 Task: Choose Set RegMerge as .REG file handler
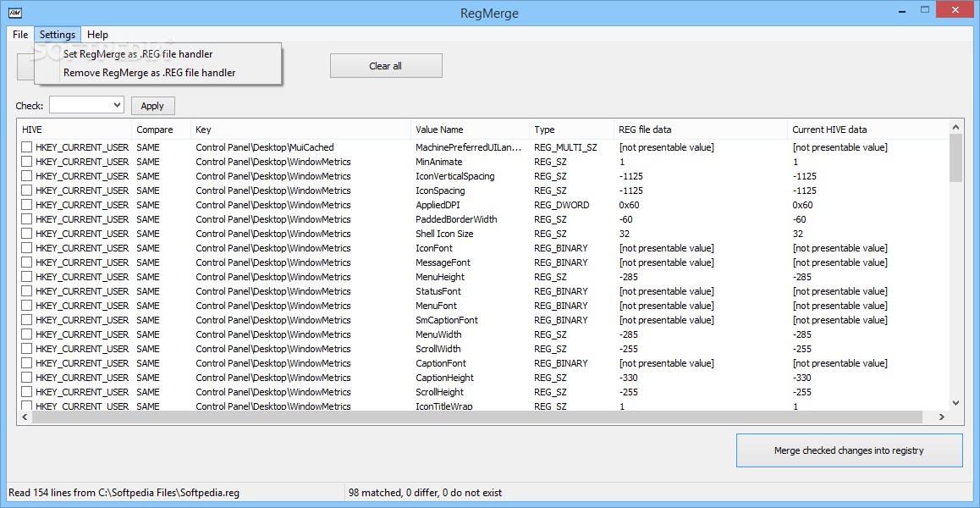[x=158, y=54]
